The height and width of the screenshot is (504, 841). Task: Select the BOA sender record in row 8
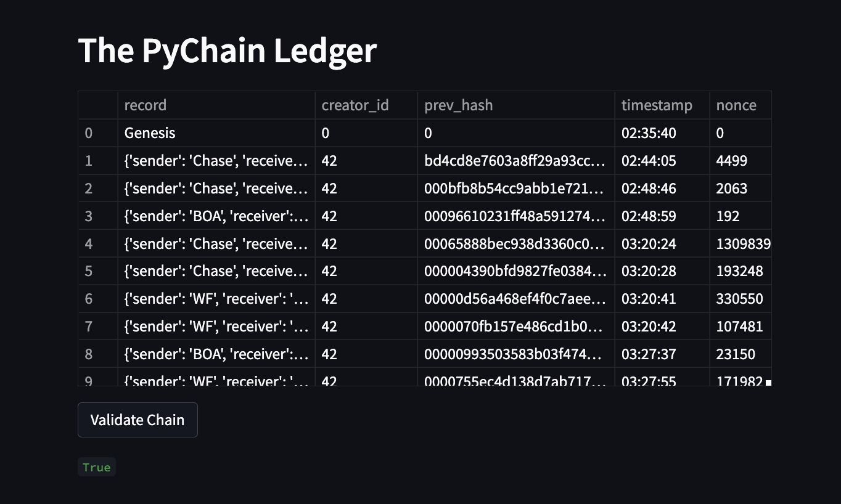[216, 354]
